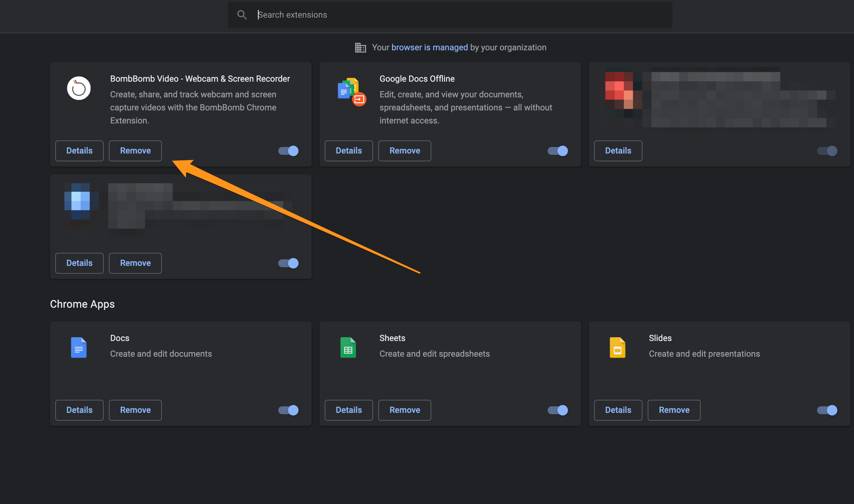Open Details for the Sheets app
Screen dimensions: 854x504
point(349,410)
